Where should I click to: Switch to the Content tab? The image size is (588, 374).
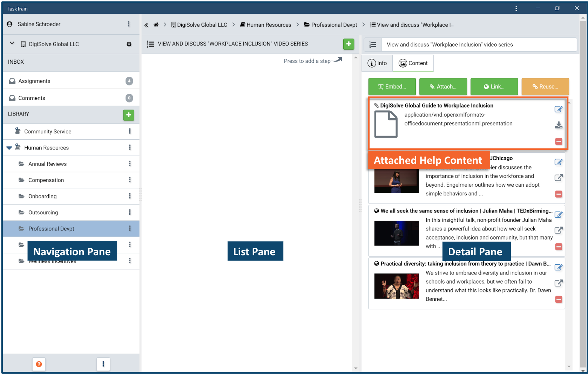pos(413,63)
